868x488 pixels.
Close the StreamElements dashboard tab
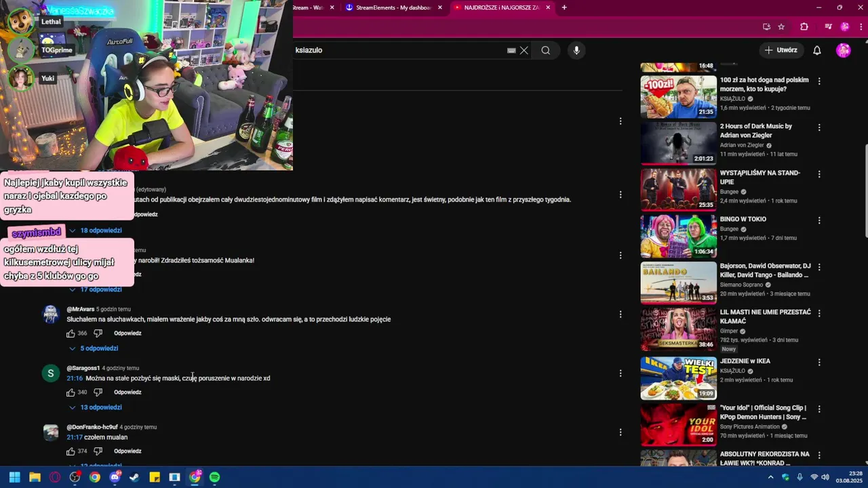440,7
